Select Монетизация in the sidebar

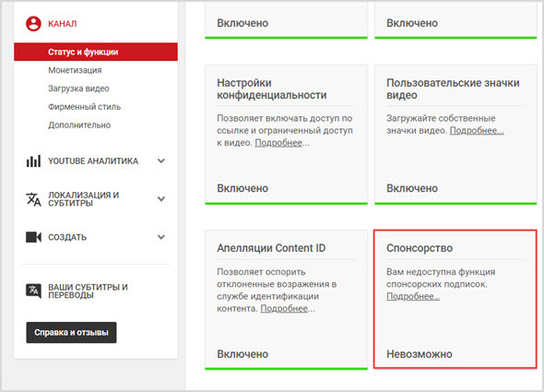click(75, 70)
